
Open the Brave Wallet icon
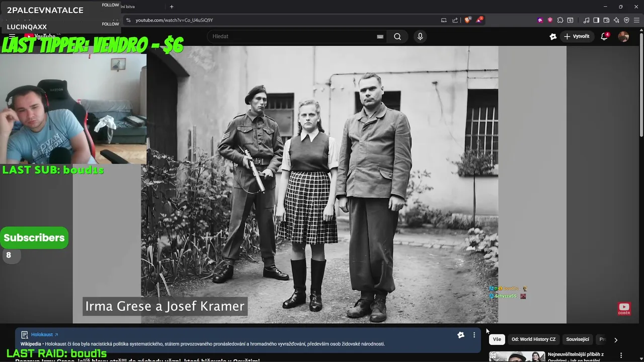pyautogui.click(x=606, y=20)
